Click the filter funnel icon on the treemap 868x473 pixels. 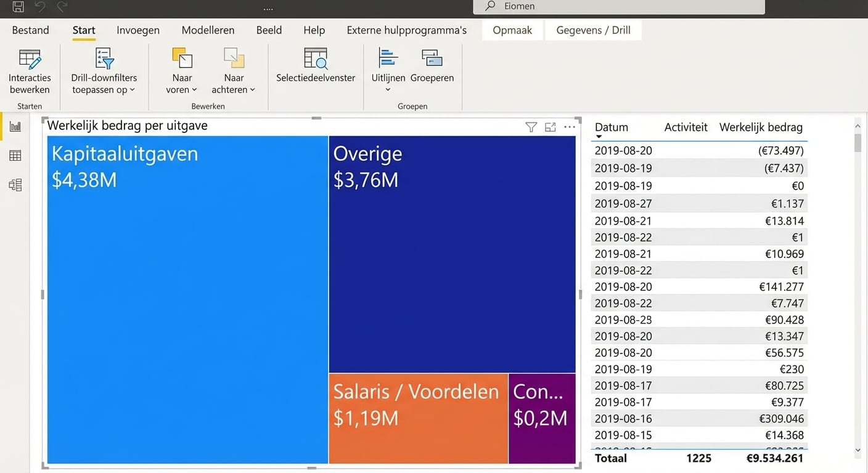tap(531, 127)
